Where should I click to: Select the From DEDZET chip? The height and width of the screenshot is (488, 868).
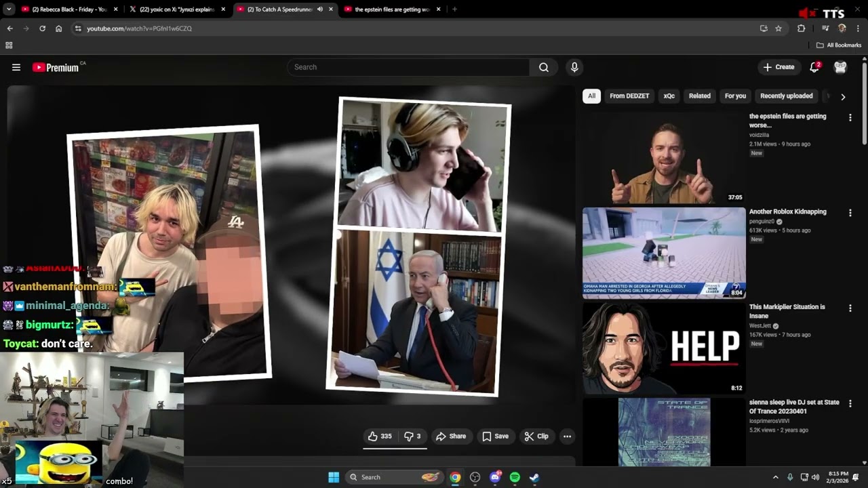pyautogui.click(x=629, y=96)
